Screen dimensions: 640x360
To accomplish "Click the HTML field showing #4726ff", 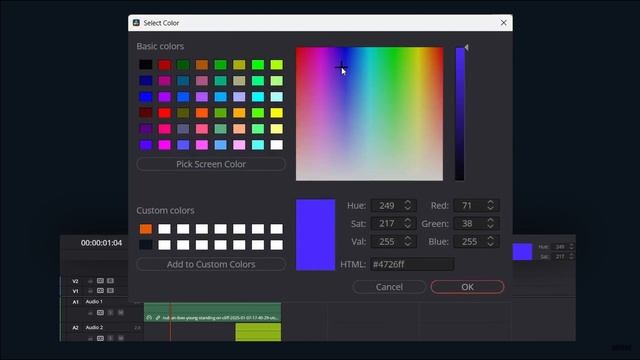I will 412,264.
